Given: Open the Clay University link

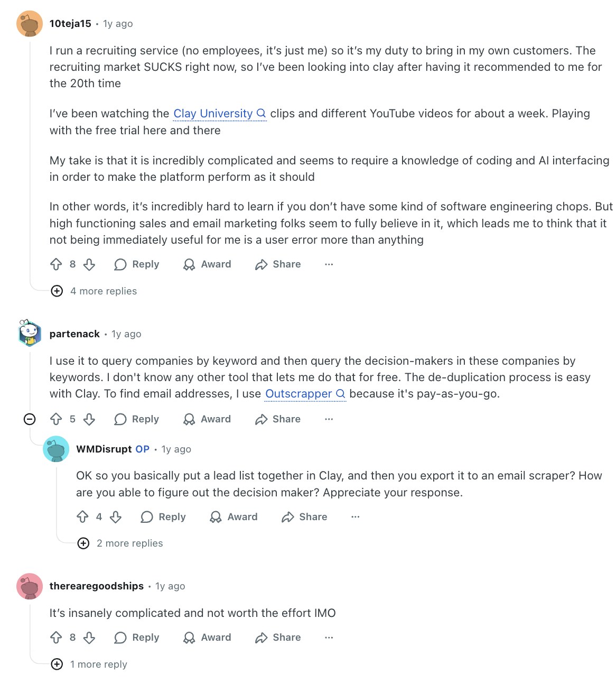Looking at the screenshot, I should 213,114.
